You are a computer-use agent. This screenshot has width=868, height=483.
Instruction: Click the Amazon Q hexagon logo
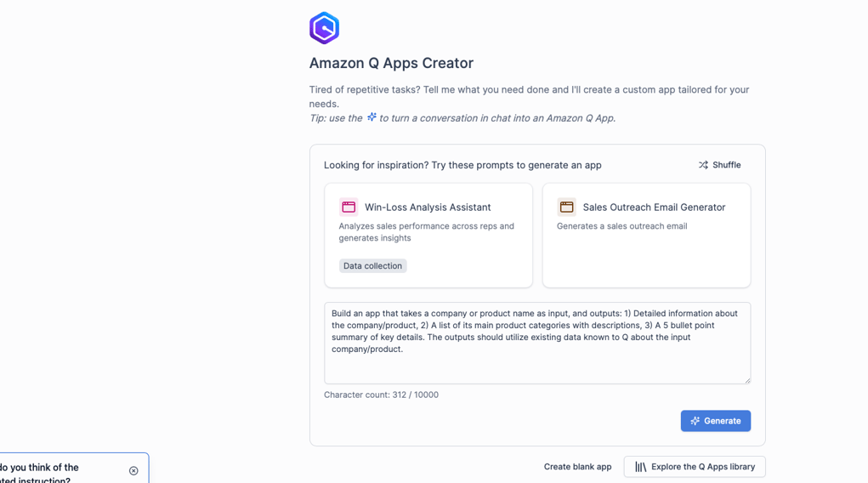324,28
